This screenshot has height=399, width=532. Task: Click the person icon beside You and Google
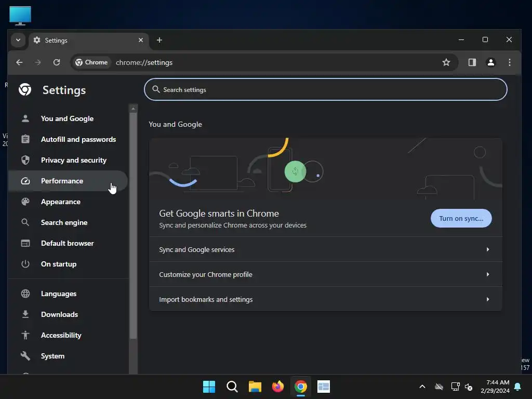25,119
